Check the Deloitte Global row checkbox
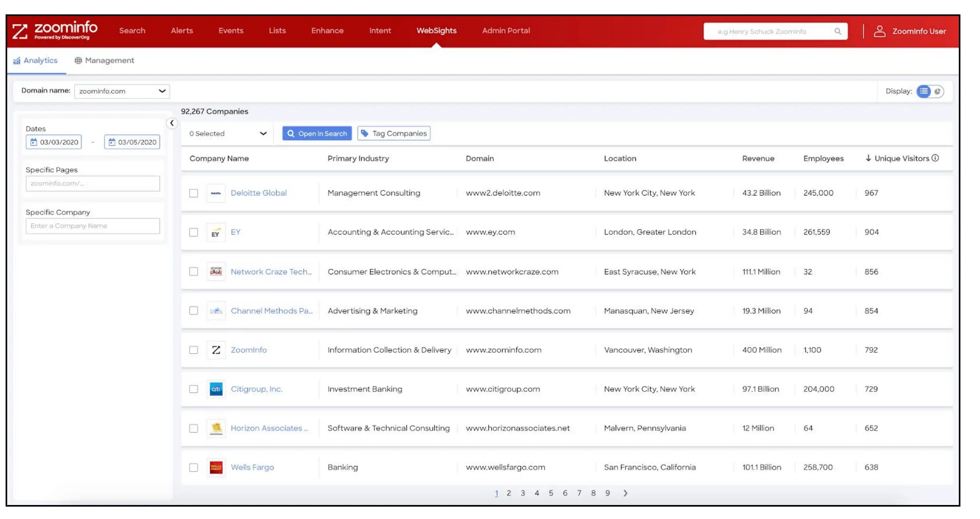Viewport: 980px width, 519px height. [194, 193]
